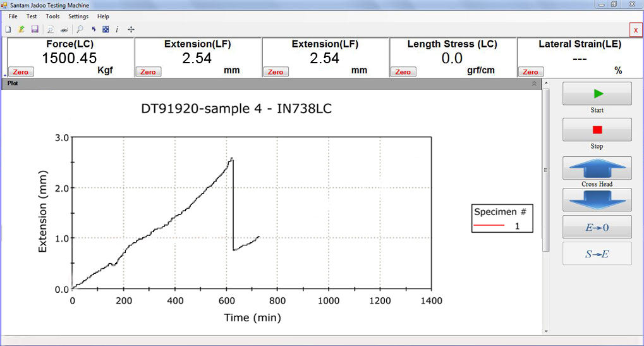The height and width of the screenshot is (346, 644).
Task: Open the Settings menu
Action: 78,16
